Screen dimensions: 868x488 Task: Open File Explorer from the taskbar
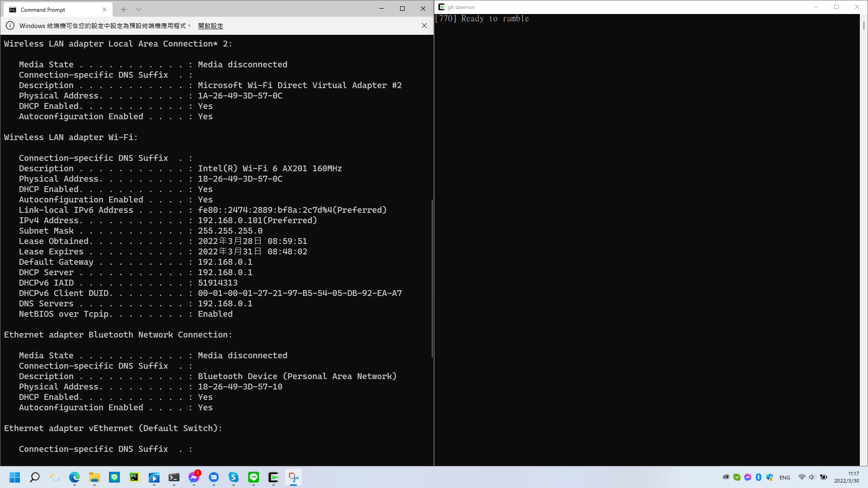point(94,477)
